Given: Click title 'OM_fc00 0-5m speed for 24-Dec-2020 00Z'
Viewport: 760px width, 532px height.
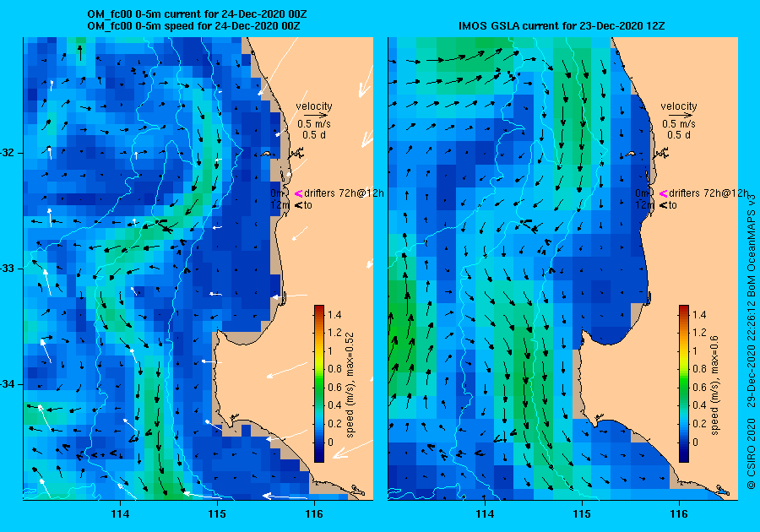Looking at the screenshot, I should click(x=193, y=25).
